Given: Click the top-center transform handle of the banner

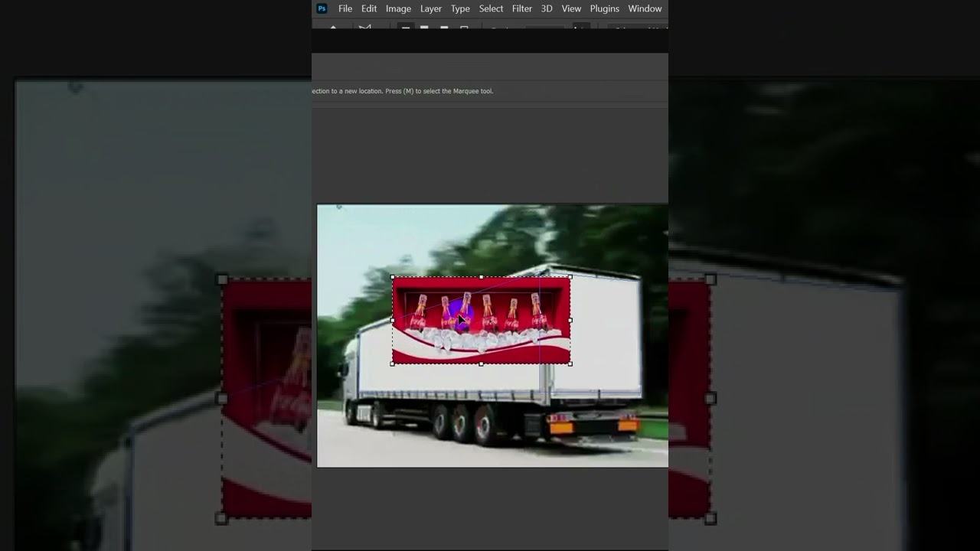Looking at the screenshot, I should pos(481,277).
